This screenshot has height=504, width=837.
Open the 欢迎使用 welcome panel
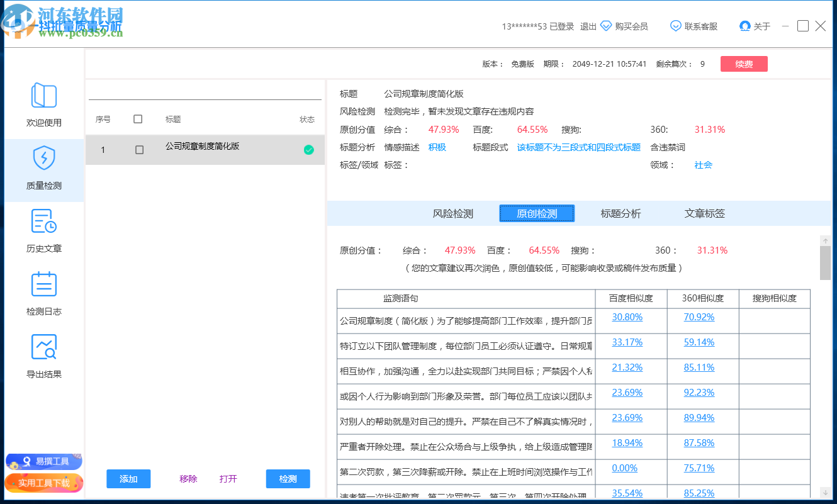(44, 107)
